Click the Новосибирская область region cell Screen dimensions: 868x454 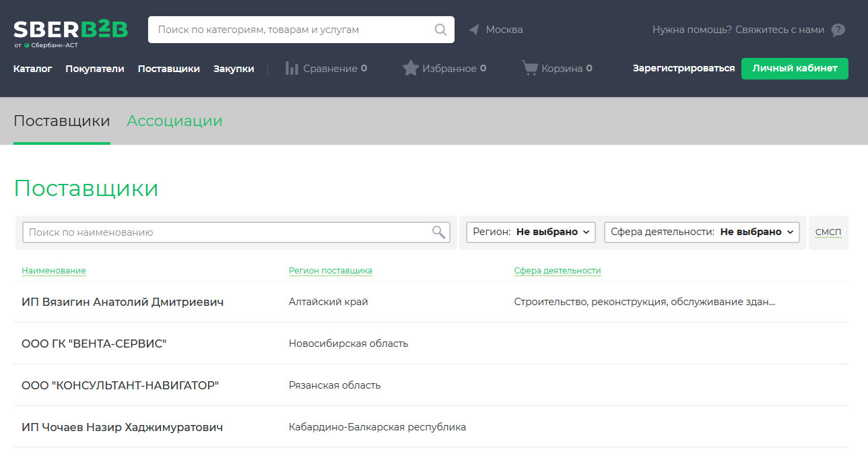coord(348,344)
